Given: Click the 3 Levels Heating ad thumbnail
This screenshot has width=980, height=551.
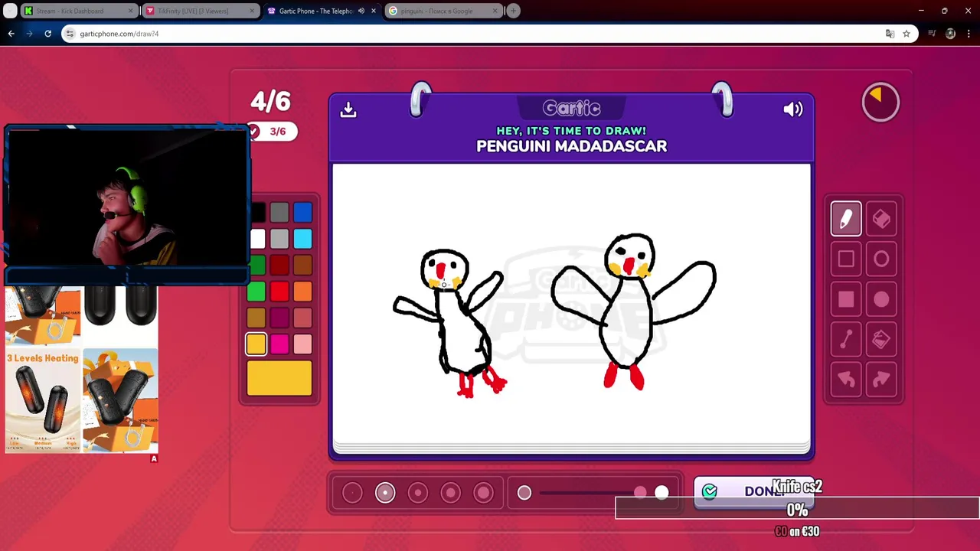Looking at the screenshot, I should pos(43,401).
